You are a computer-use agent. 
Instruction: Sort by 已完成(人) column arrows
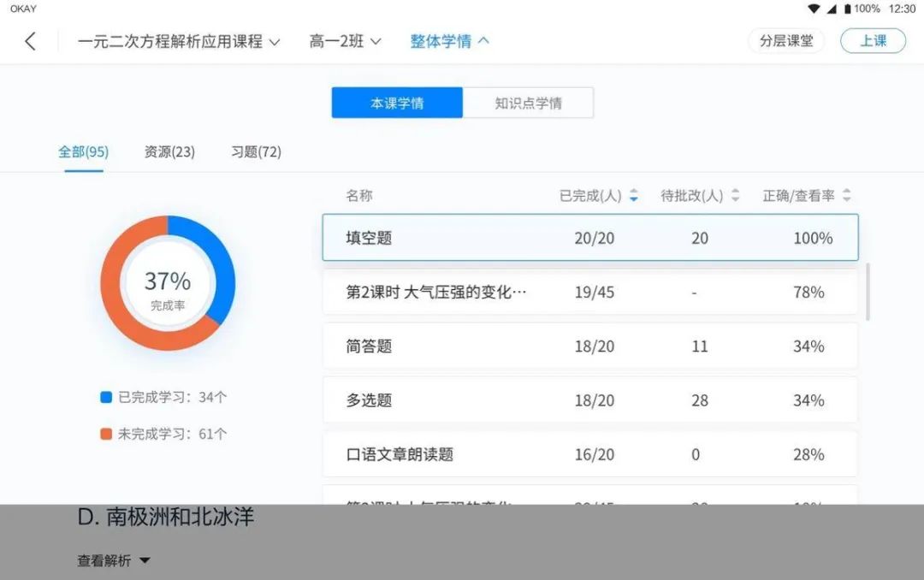click(633, 195)
